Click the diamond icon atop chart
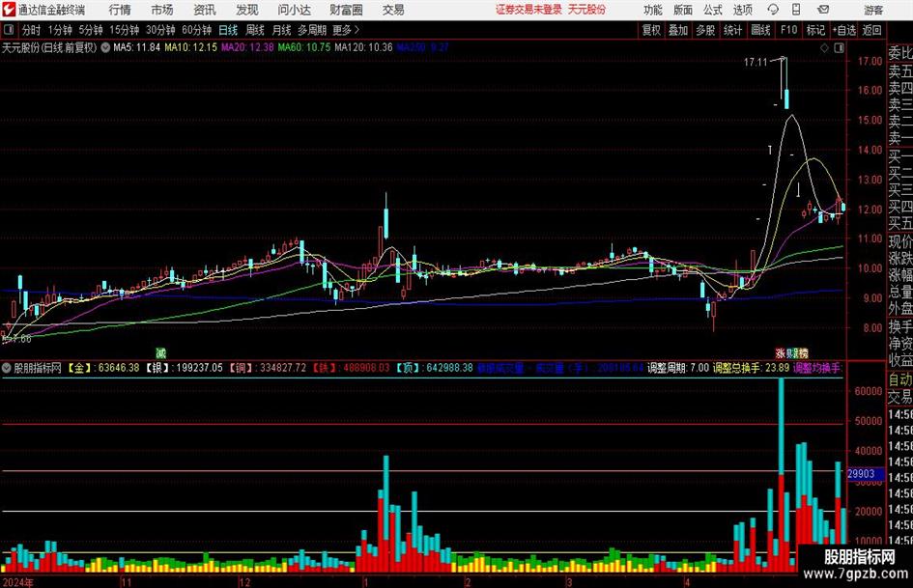This screenshot has width=913, height=588. 824,48
